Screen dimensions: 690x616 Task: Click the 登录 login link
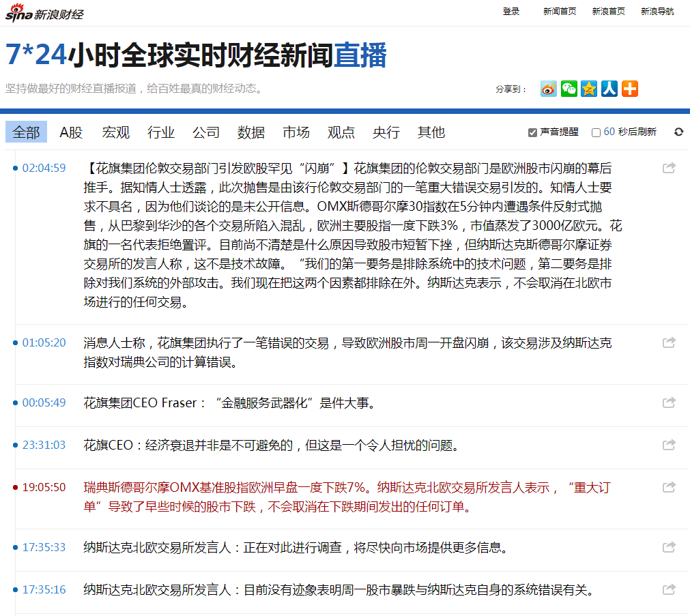coord(511,12)
